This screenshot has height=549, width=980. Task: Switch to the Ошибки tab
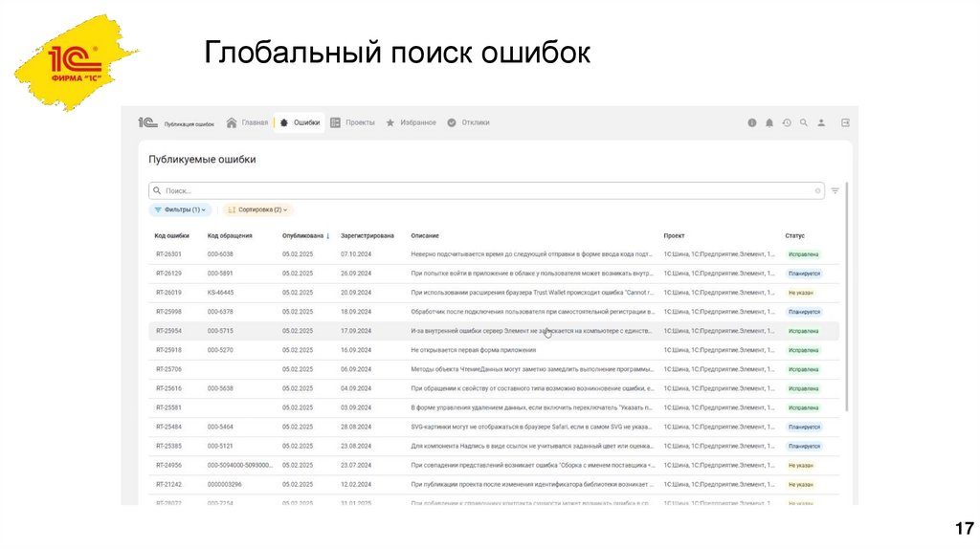click(300, 122)
